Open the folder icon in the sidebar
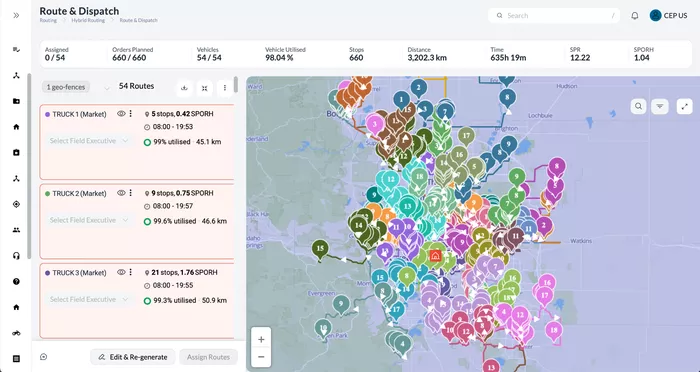Viewport: 700px width, 372px height. (17, 101)
